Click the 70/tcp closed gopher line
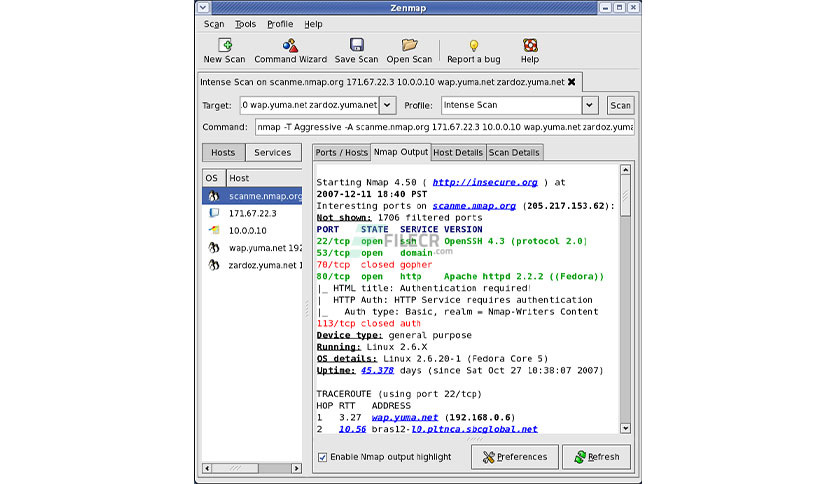This screenshot has height=484, width=836. (x=374, y=264)
